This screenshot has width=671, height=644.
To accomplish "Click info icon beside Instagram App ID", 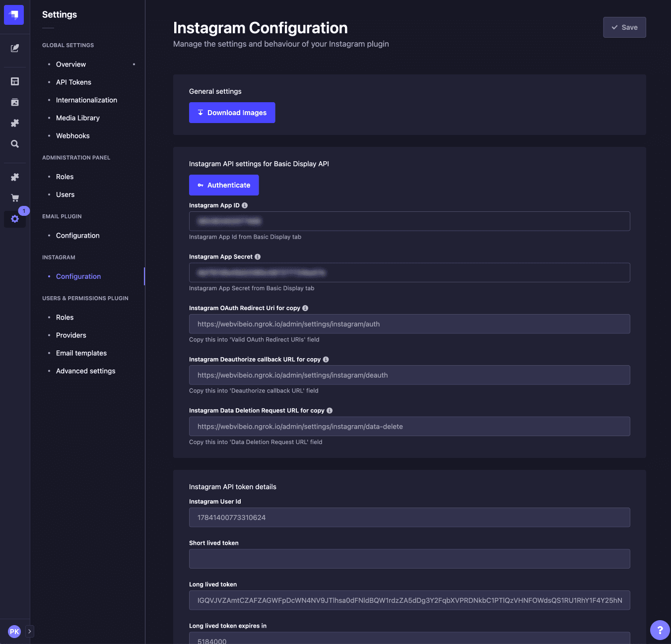I will click(x=245, y=205).
